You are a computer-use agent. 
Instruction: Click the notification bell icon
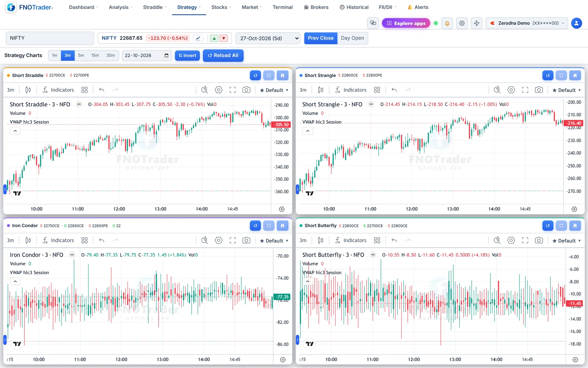(447, 23)
